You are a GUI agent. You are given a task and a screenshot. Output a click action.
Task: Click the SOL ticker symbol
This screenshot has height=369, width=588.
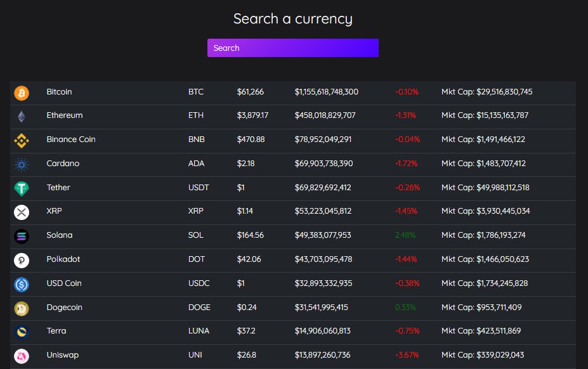[196, 235]
